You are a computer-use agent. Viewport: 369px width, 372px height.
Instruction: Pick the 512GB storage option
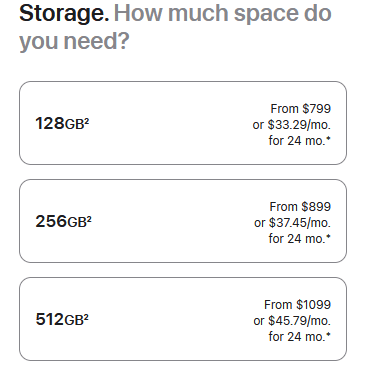(183, 319)
